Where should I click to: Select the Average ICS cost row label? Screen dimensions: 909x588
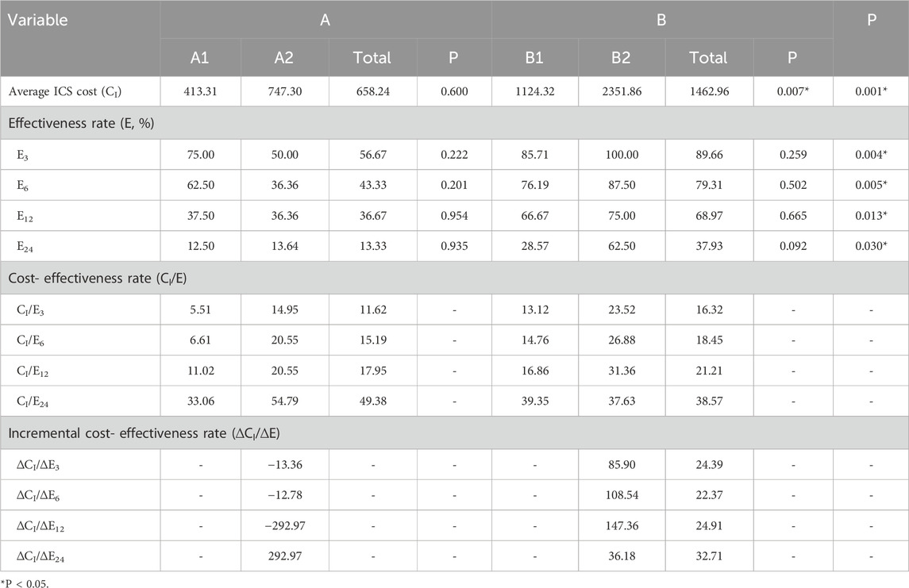coord(60,90)
